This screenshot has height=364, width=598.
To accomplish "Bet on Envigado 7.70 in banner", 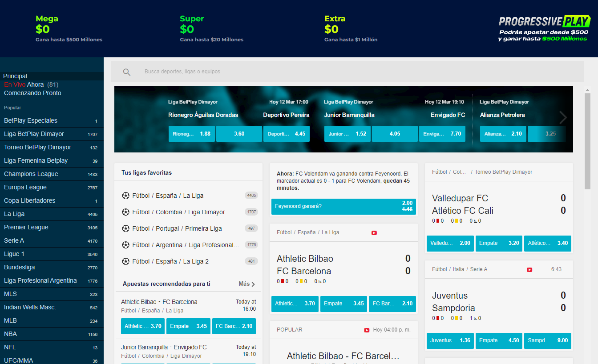I will tap(442, 134).
